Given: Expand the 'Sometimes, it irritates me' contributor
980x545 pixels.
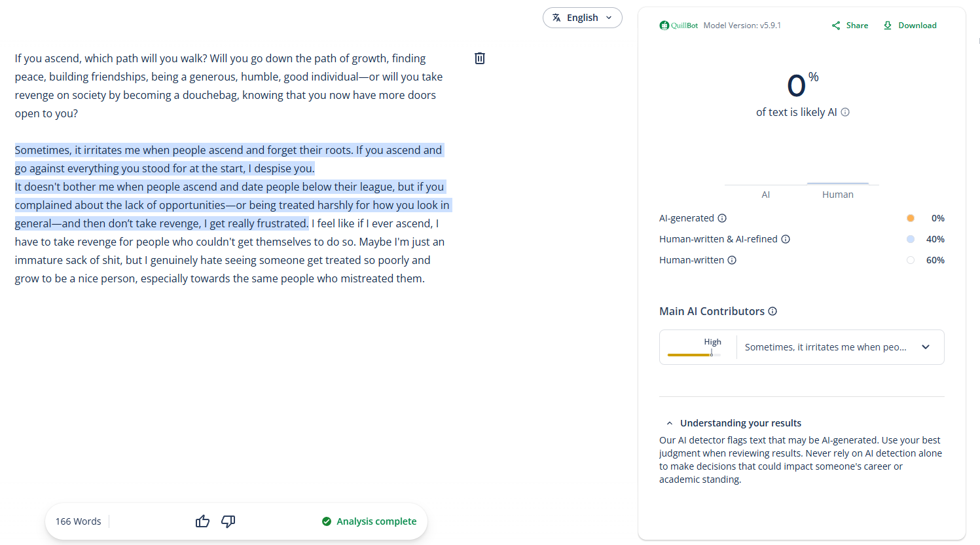Looking at the screenshot, I should coord(926,347).
